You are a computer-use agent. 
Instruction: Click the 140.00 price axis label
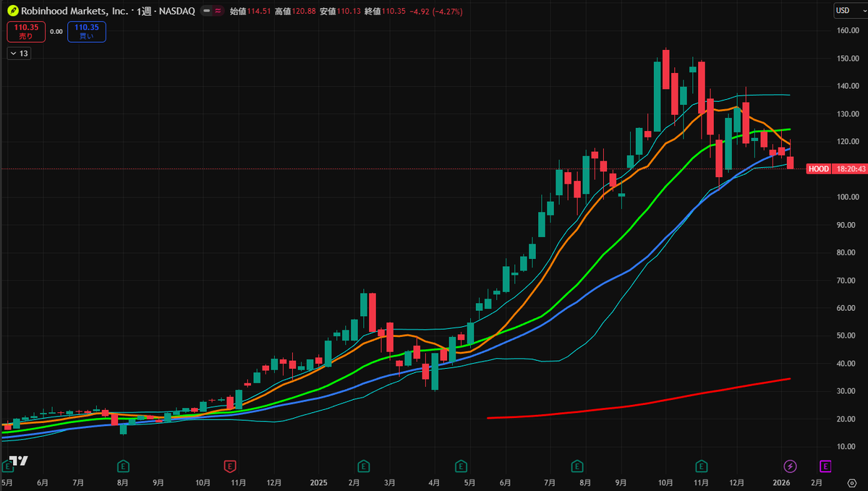(848, 86)
